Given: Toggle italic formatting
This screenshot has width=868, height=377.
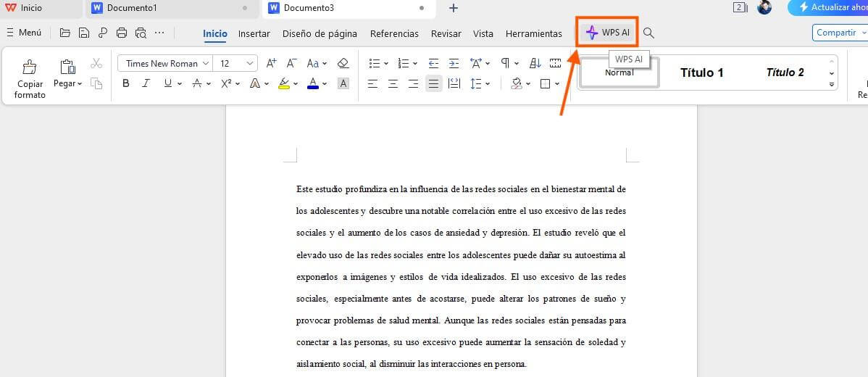Looking at the screenshot, I should [146, 83].
